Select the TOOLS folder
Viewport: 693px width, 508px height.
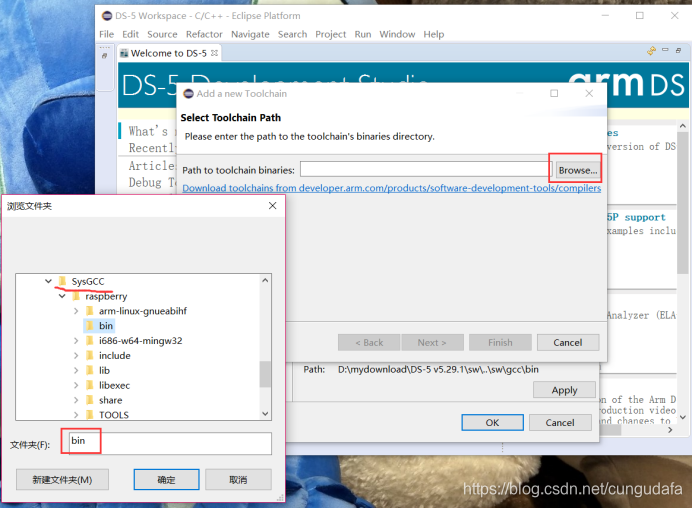(x=114, y=415)
